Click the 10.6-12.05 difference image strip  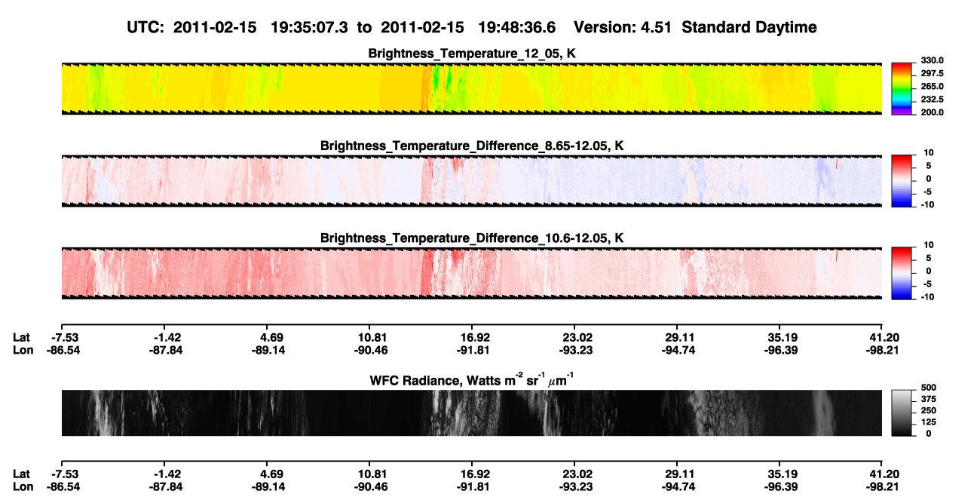pyautogui.click(x=471, y=273)
